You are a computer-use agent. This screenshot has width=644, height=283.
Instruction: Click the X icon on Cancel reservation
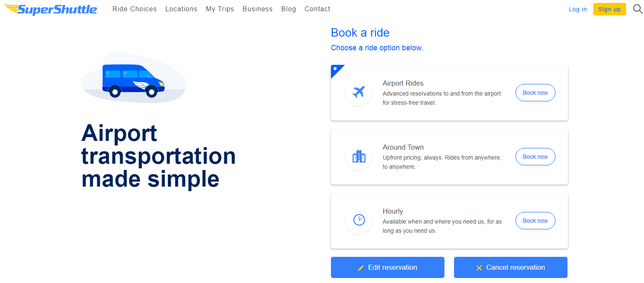(x=479, y=268)
